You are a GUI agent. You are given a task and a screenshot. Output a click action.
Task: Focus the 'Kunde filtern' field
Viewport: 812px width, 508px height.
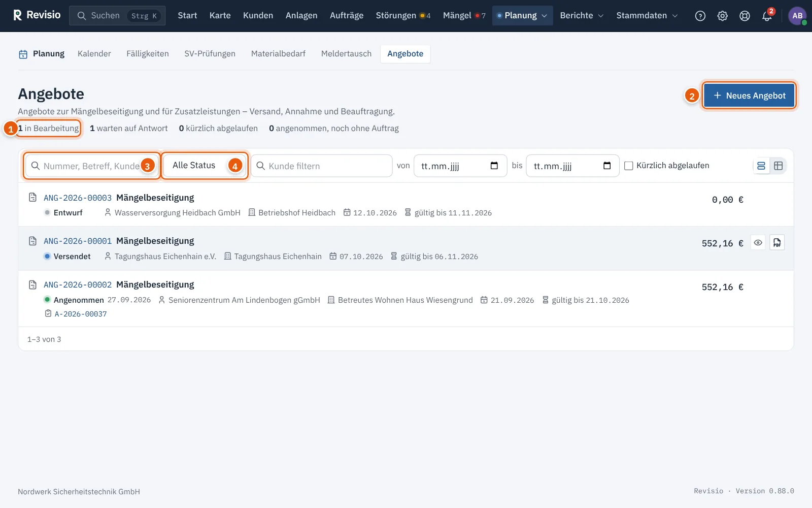pyautogui.click(x=322, y=166)
